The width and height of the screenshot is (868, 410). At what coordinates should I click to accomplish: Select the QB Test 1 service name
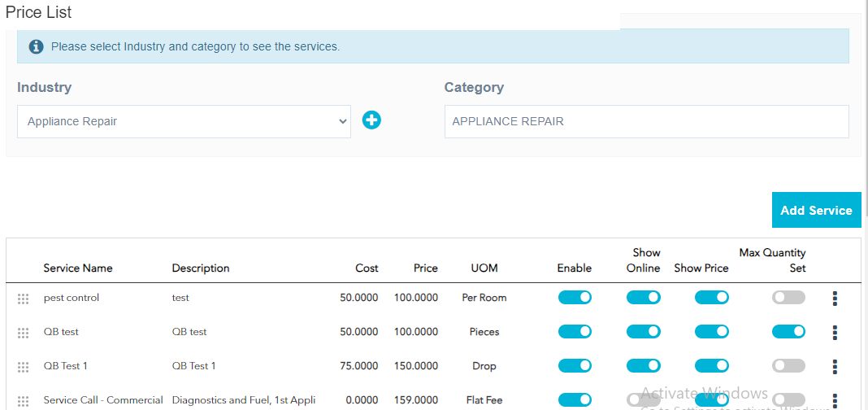click(65, 366)
